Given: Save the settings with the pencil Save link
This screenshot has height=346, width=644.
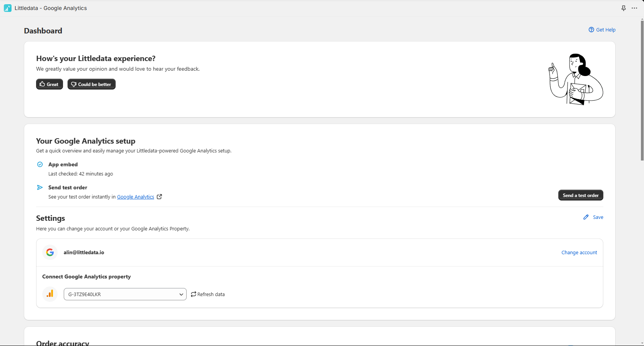Looking at the screenshot, I should click(x=593, y=217).
